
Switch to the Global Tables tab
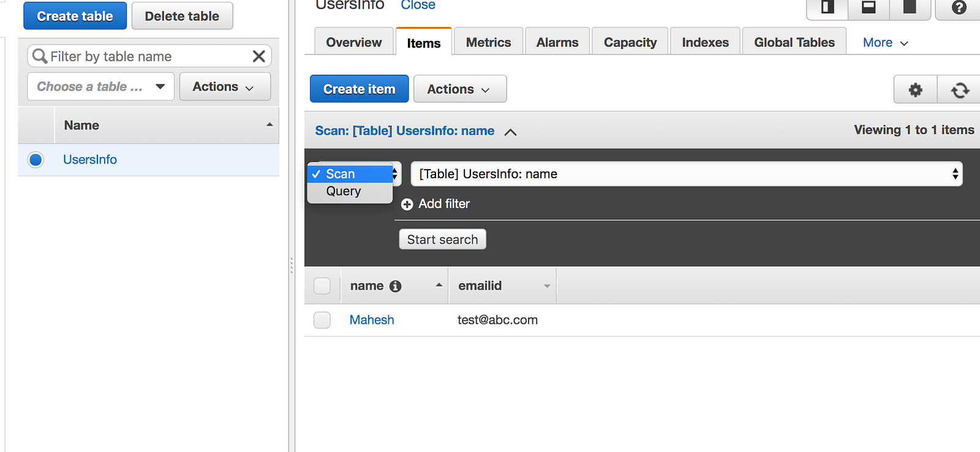[794, 42]
